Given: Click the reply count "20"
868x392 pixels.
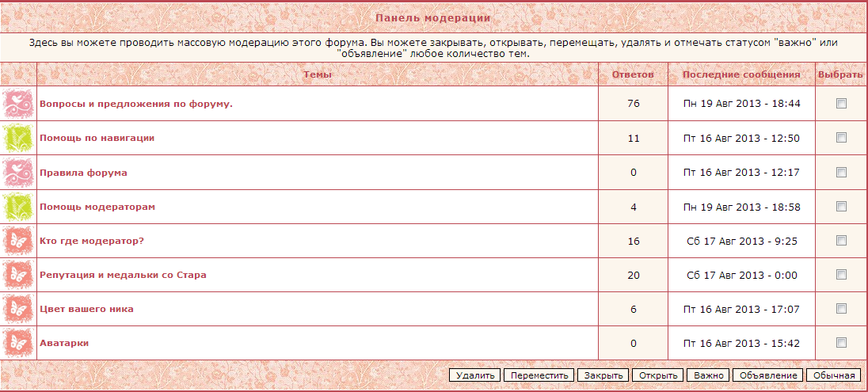Looking at the screenshot, I should (x=634, y=275).
